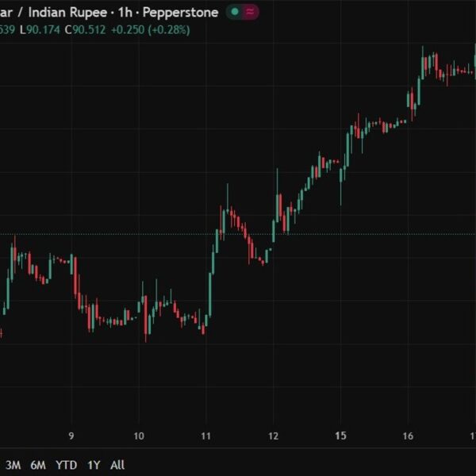Show the All time range

point(117,465)
